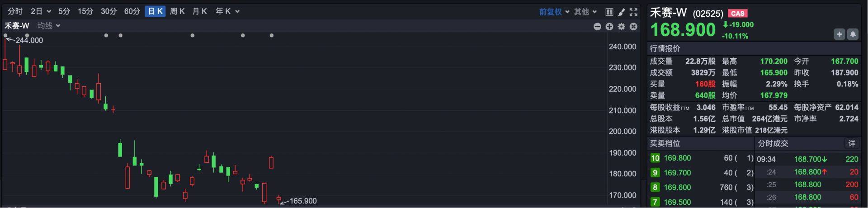Add 禾赛-W to watchlist with plus
The height and width of the screenshot is (208, 868).
pyautogui.click(x=839, y=34)
